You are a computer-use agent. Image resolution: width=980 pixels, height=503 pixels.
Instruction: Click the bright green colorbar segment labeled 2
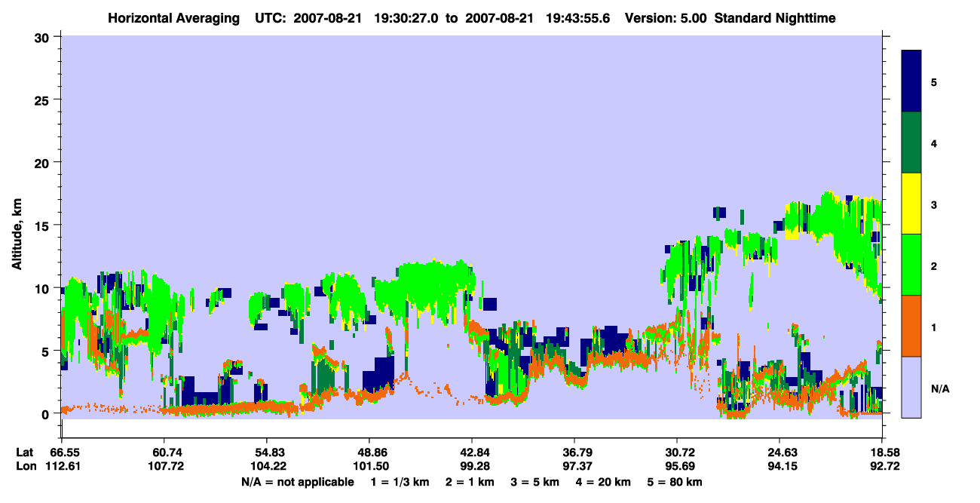pos(911,265)
